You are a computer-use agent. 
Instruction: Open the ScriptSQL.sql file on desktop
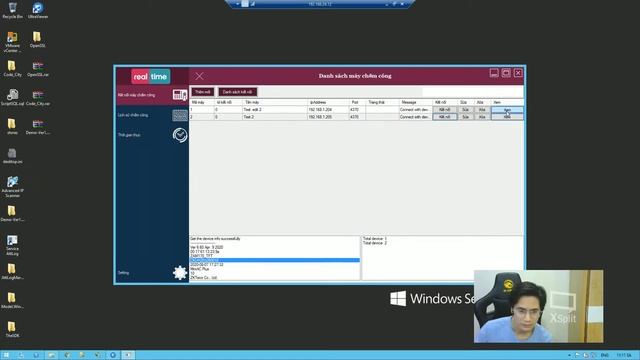(12, 98)
